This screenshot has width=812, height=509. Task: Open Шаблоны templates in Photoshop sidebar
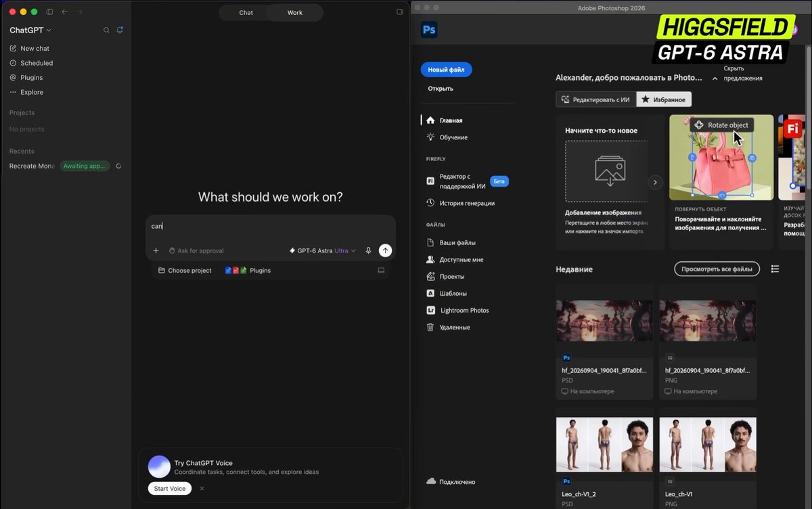pos(446,294)
